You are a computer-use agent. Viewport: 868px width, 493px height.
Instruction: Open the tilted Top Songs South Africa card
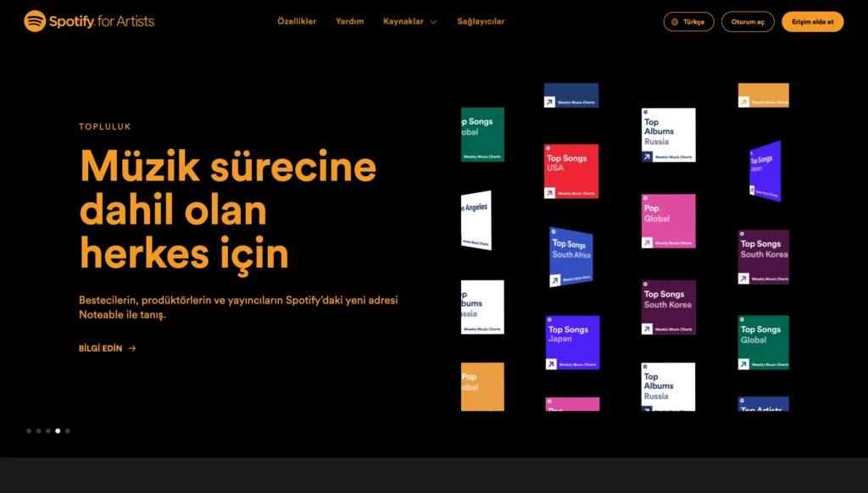[570, 257]
